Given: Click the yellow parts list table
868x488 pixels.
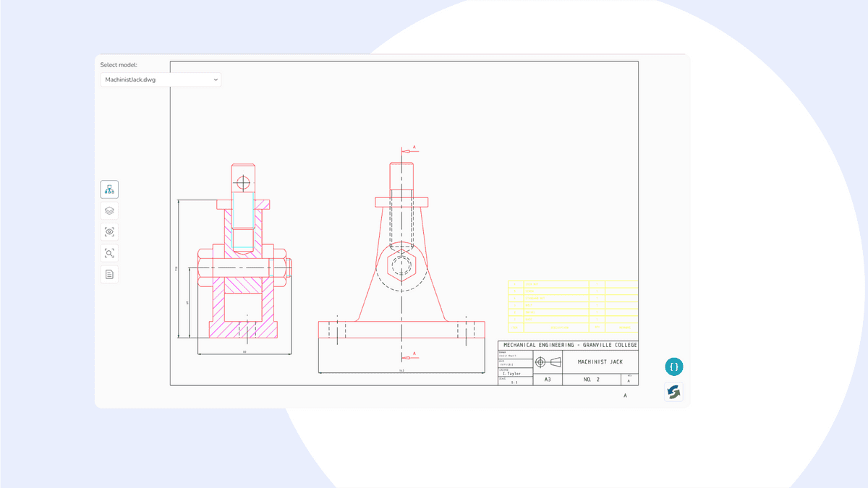Looking at the screenshot, I should point(573,306).
